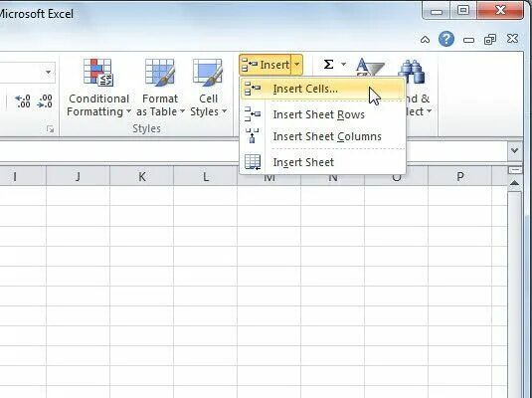Click the AutoSum sigma icon
The width and height of the screenshot is (532, 398).
[x=328, y=65]
